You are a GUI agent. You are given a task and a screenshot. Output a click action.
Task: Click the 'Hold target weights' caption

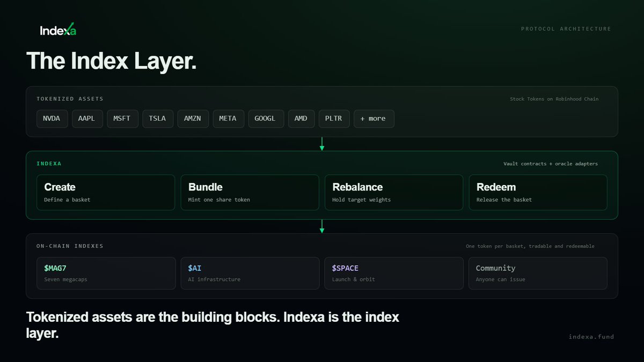click(362, 200)
